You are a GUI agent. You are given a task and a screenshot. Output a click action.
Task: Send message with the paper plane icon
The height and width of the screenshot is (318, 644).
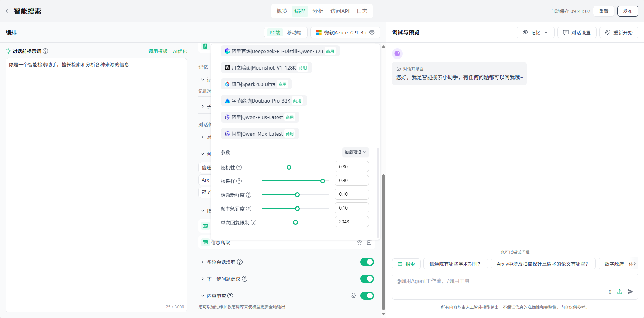pyautogui.click(x=630, y=291)
